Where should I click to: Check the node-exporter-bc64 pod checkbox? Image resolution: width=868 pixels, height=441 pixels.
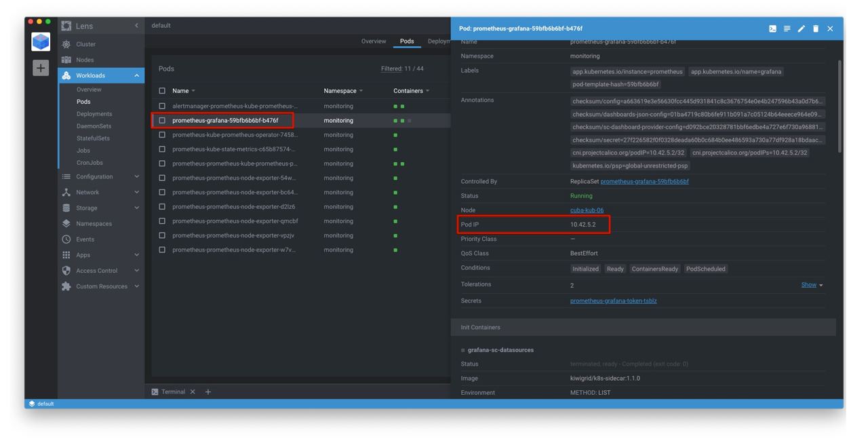tap(162, 192)
